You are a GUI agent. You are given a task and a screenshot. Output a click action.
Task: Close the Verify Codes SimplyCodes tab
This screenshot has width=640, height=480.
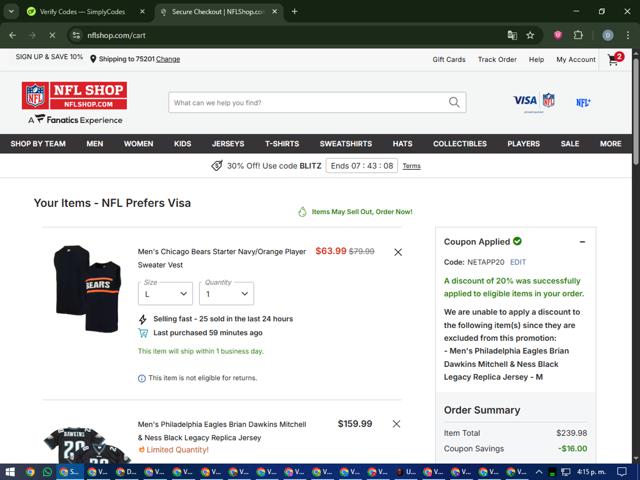coord(142,11)
